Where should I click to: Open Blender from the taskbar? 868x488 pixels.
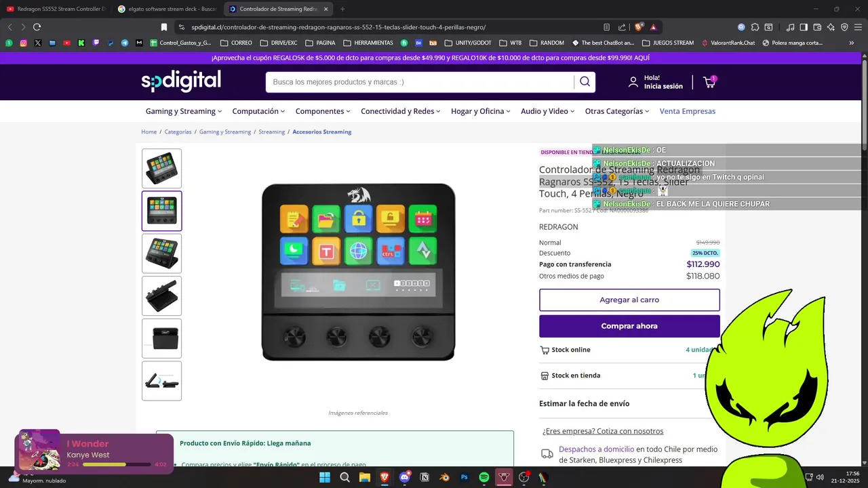coord(444,477)
